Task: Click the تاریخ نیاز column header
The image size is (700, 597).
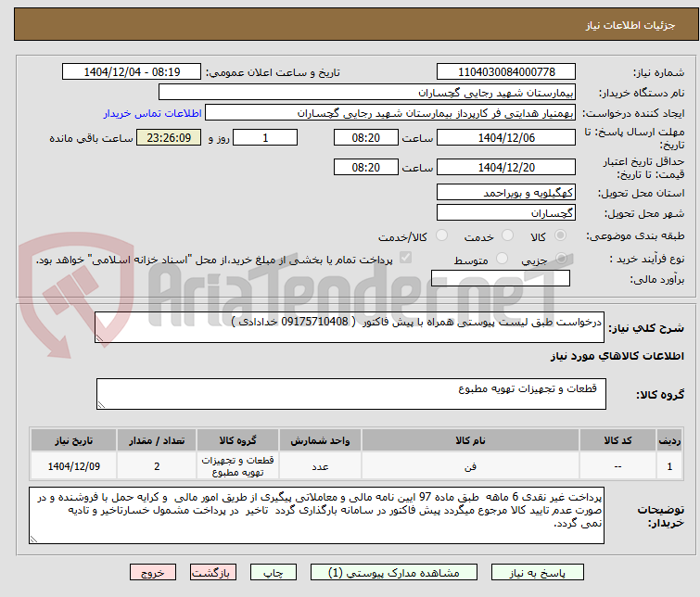Action: pyautogui.click(x=73, y=440)
